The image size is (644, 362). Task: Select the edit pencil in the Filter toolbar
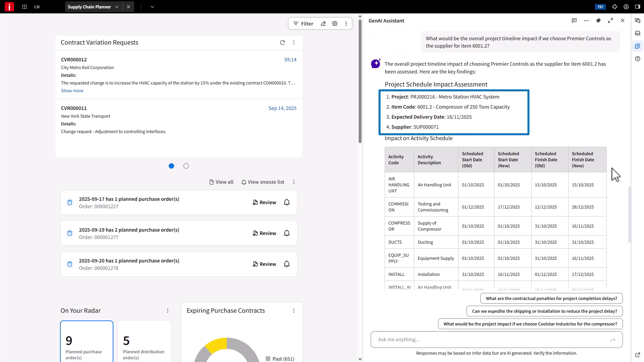(x=323, y=23)
